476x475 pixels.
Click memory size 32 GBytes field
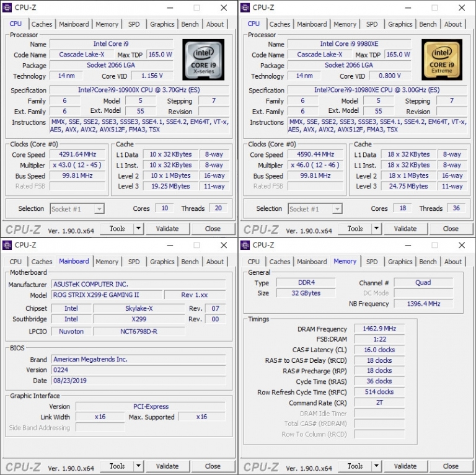click(x=306, y=293)
